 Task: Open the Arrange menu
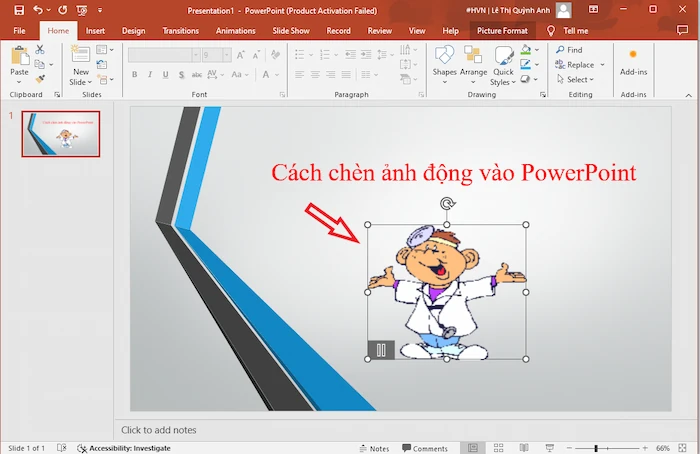point(473,66)
